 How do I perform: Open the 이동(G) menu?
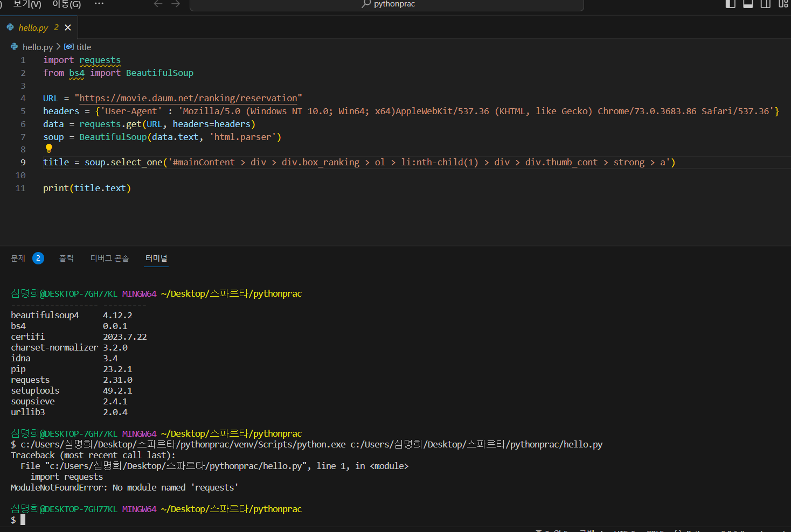pyautogui.click(x=66, y=4)
